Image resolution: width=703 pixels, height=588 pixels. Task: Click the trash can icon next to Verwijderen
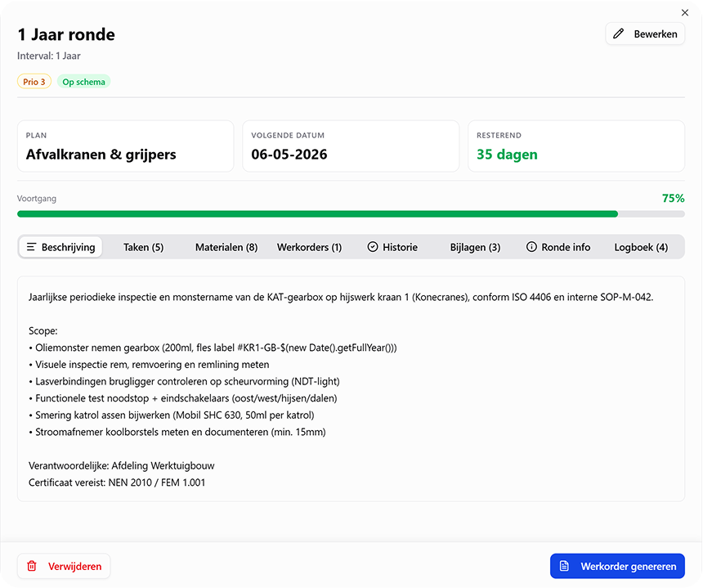click(32, 566)
